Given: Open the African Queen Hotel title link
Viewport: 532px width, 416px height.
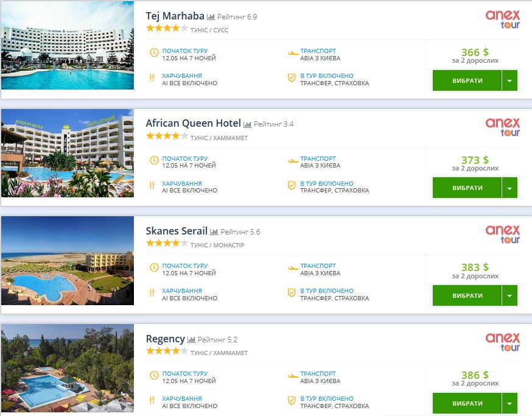Looking at the screenshot, I should [193, 124].
